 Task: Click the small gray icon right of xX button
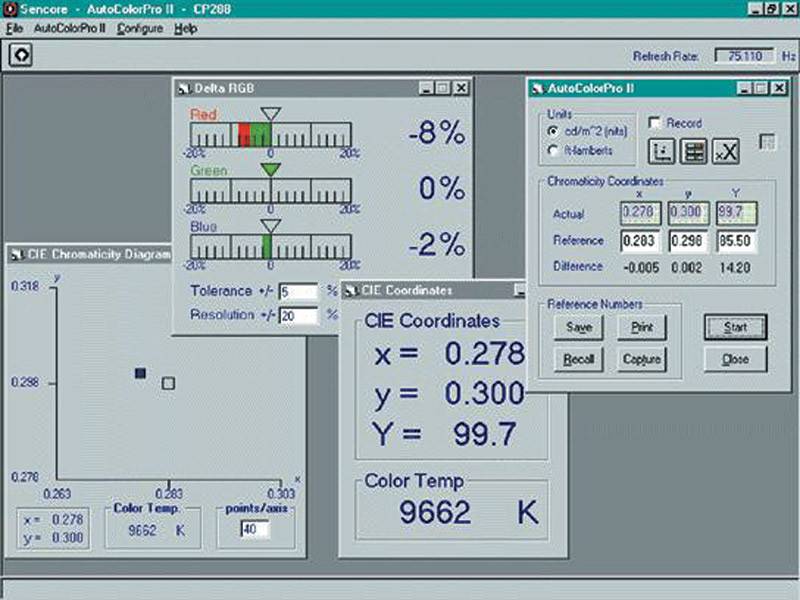[767, 142]
